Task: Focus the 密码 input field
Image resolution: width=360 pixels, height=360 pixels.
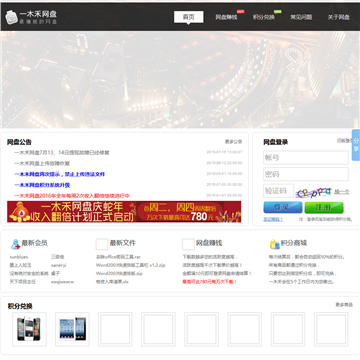Action: 306,174
